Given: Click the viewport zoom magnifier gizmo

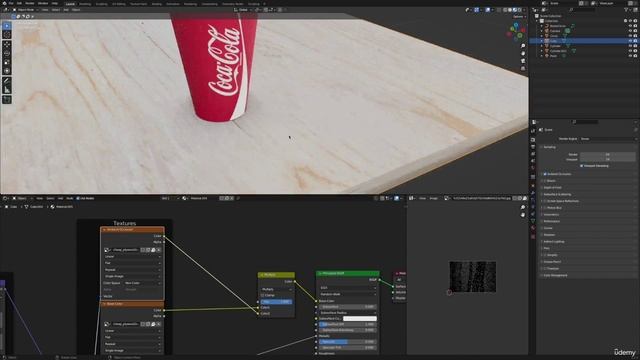Looking at the screenshot, I should click(523, 46).
